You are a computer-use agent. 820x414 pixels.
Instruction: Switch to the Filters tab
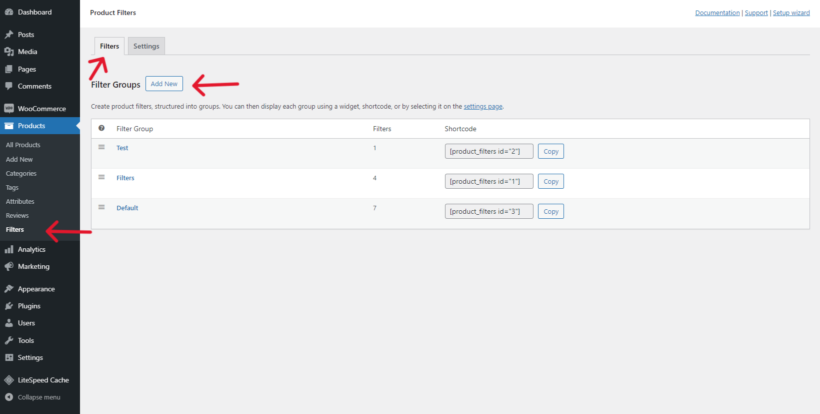tap(109, 46)
